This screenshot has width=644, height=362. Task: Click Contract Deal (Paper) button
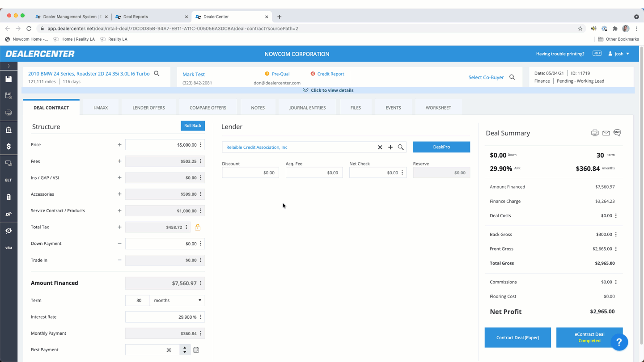click(517, 337)
